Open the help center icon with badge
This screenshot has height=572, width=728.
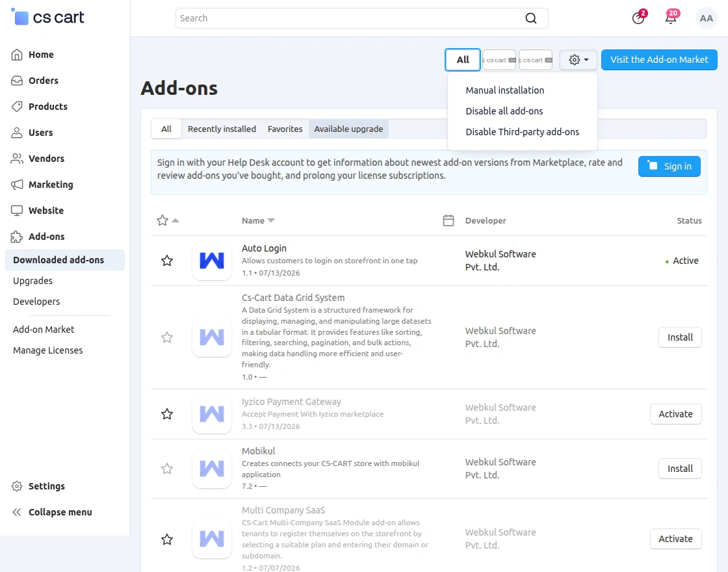click(x=638, y=18)
